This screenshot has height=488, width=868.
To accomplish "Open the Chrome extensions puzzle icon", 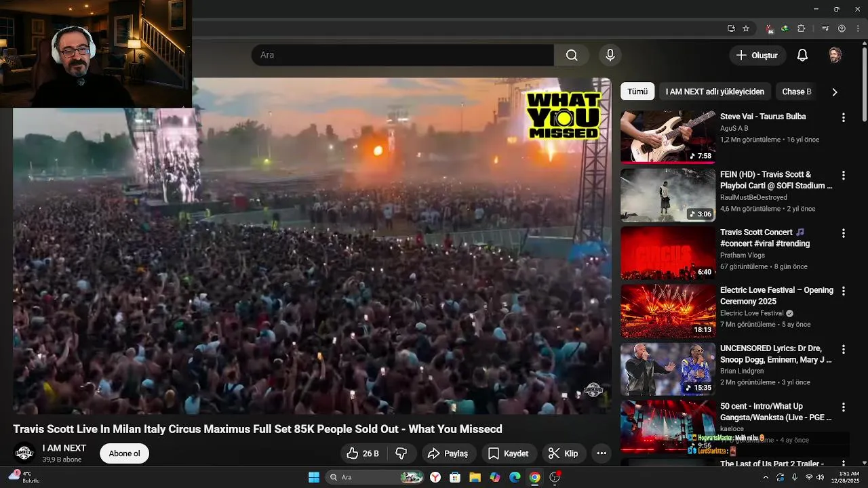I will 802,28.
